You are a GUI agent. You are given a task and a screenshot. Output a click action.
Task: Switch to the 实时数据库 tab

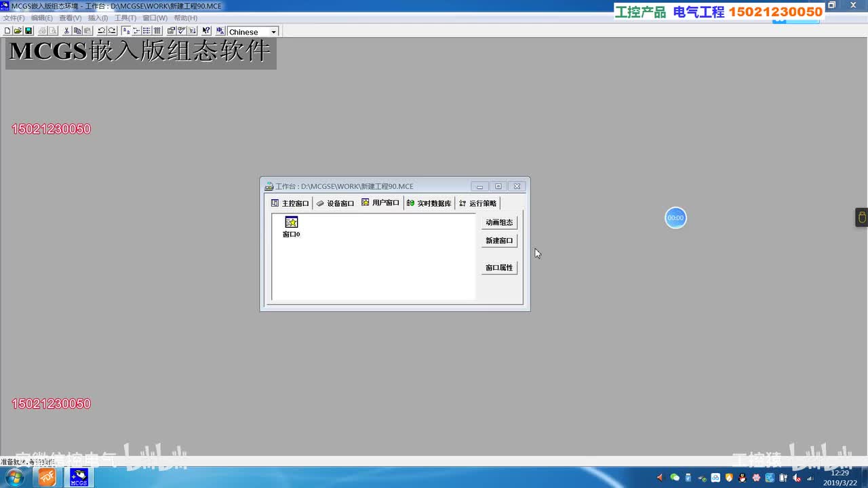point(429,203)
